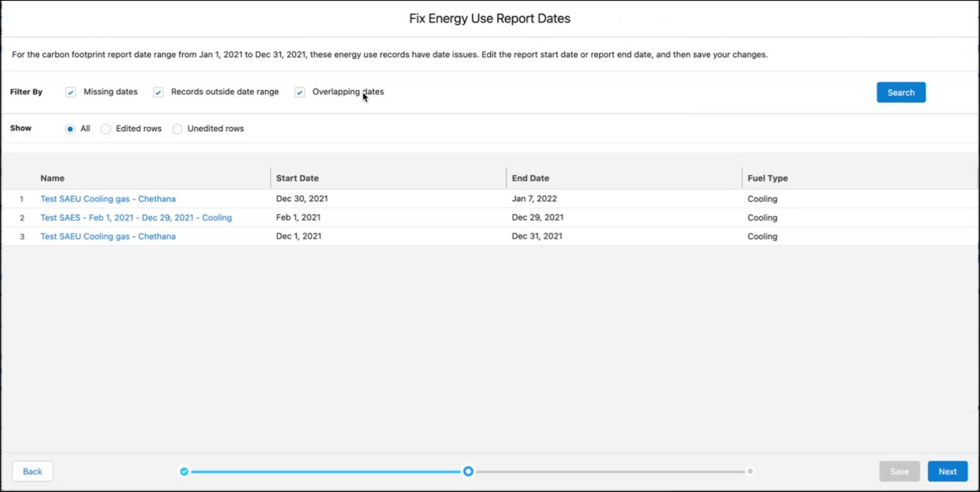
Task: Click the Back button
Action: (32, 471)
